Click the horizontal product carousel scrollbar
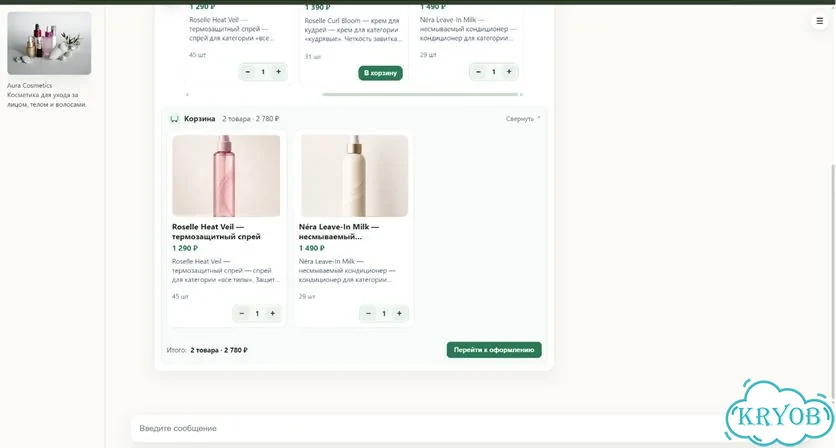 (420, 94)
